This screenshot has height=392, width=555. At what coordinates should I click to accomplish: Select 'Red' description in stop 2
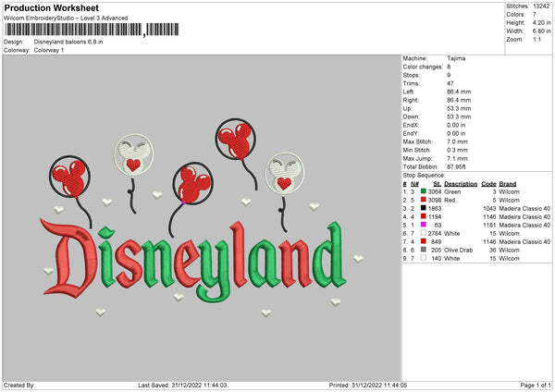click(450, 201)
